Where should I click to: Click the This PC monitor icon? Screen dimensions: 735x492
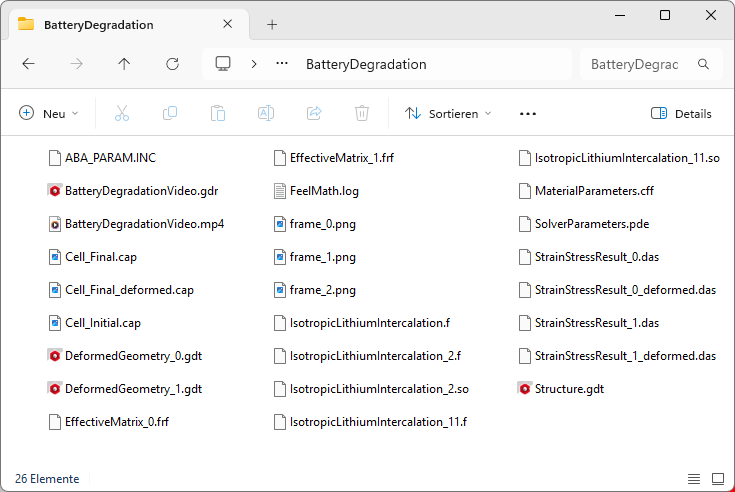pos(223,64)
